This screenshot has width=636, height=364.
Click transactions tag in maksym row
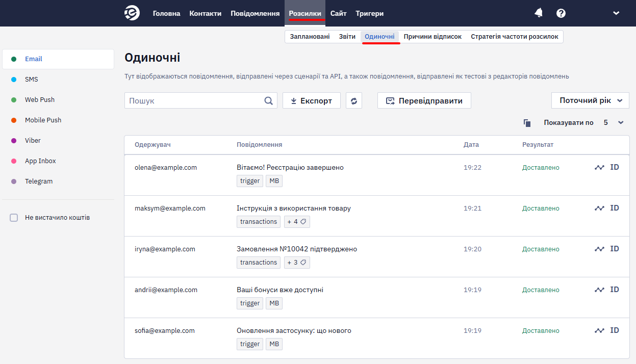259,222
